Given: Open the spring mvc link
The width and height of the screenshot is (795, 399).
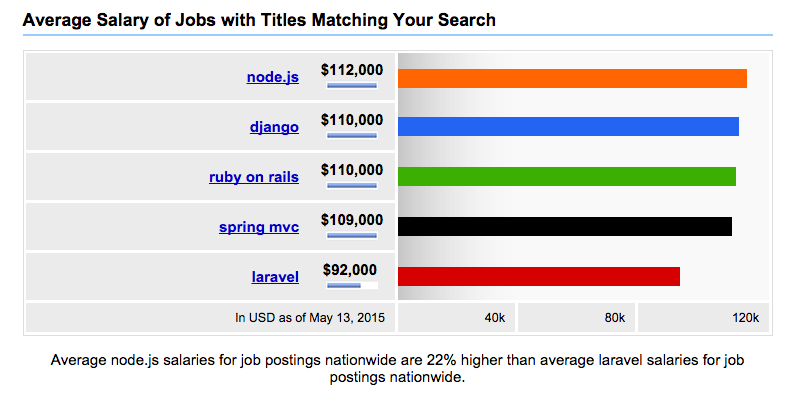Looking at the screenshot, I should pos(259,227).
